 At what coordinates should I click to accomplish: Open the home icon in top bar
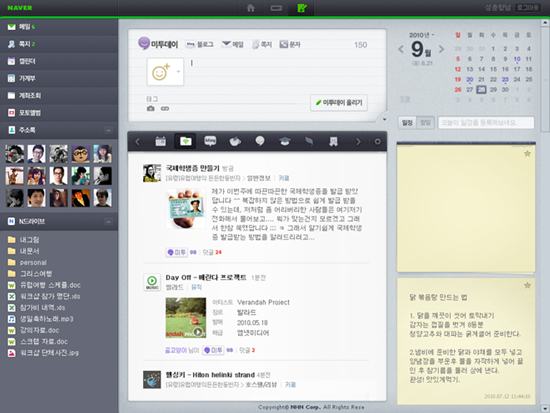(251, 8)
